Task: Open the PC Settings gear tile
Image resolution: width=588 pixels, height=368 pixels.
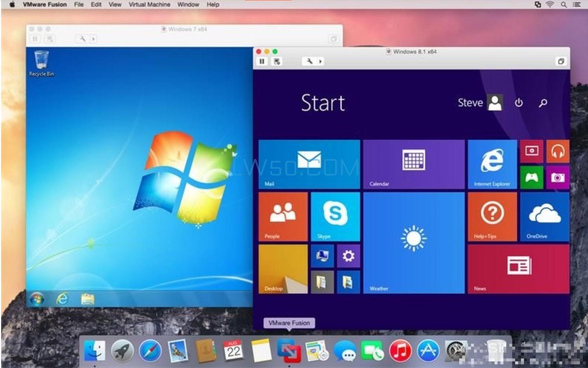Action: click(348, 256)
